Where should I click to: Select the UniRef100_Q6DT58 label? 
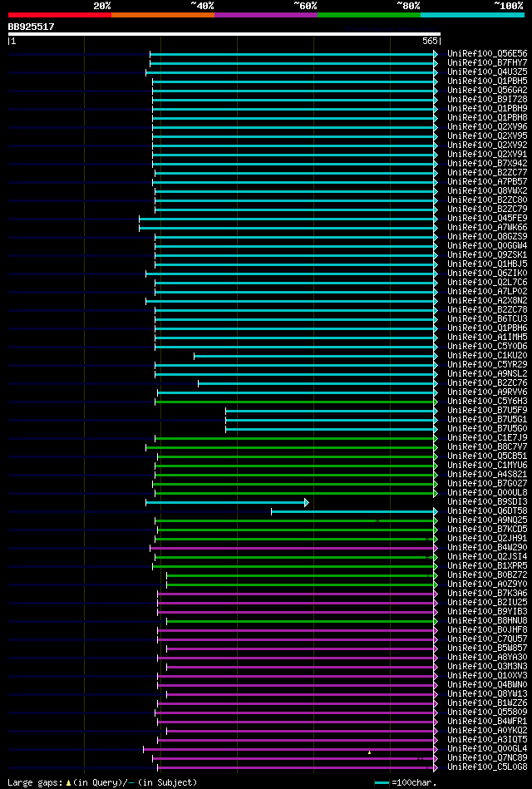488,510
